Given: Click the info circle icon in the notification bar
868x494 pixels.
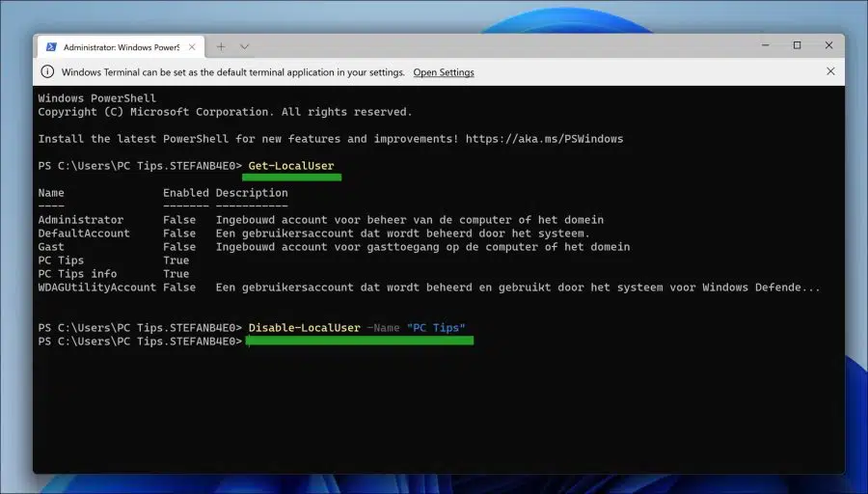Looking at the screenshot, I should [47, 71].
